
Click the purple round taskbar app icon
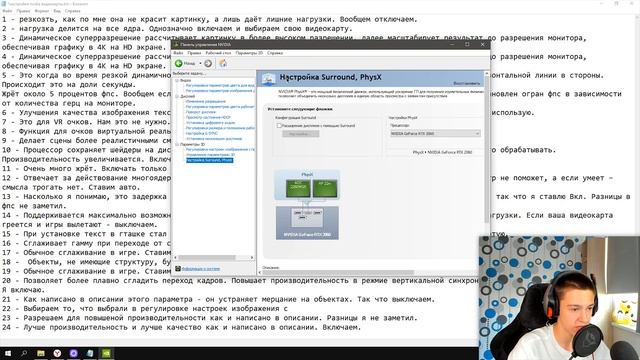pyautogui.click(x=73, y=353)
